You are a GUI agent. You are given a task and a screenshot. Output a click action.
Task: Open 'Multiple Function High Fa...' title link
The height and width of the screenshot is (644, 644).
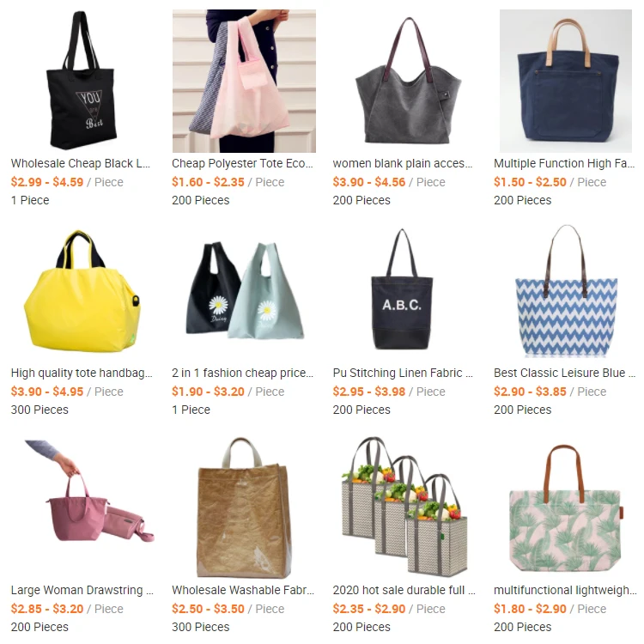[x=564, y=163]
